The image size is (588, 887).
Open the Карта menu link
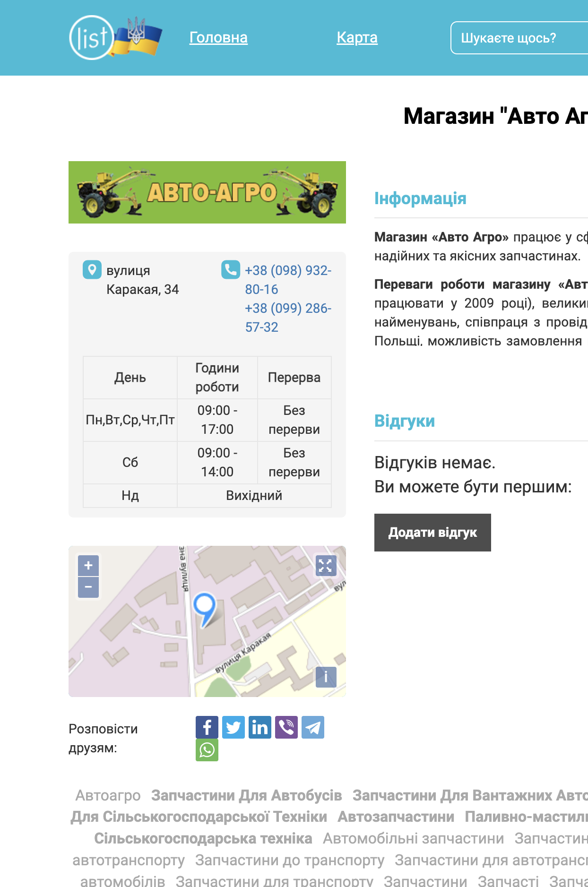point(357,38)
